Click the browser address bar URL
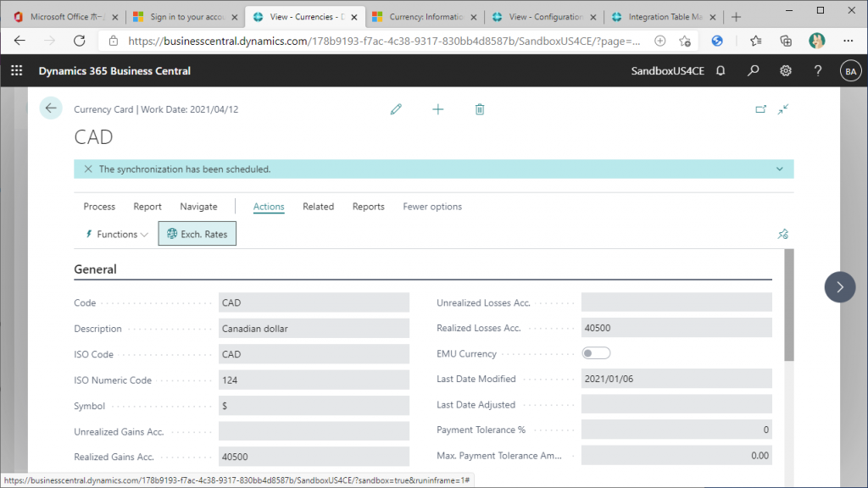 pos(384,41)
